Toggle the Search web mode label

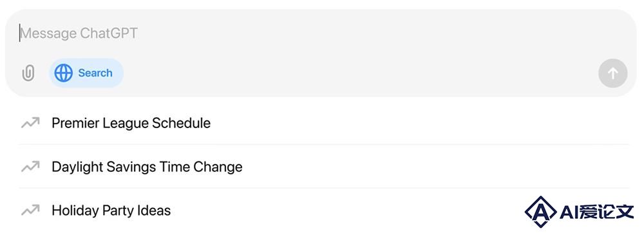[x=95, y=73]
